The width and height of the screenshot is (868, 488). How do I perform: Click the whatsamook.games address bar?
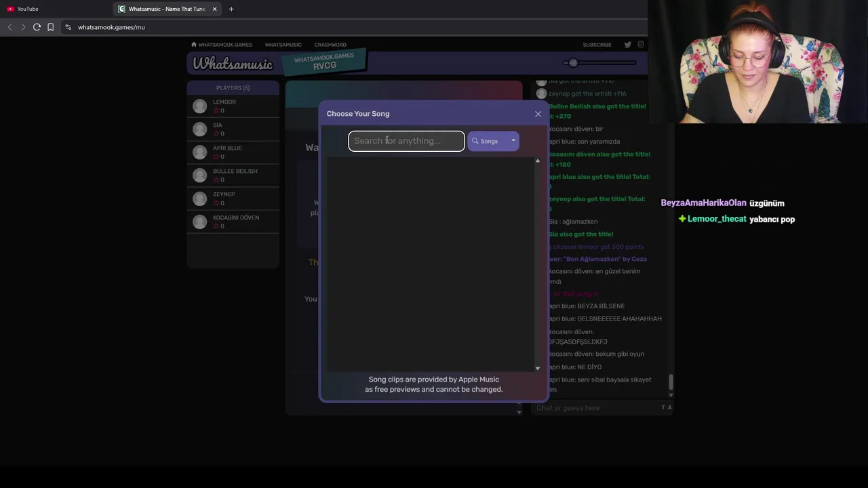pos(353,27)
